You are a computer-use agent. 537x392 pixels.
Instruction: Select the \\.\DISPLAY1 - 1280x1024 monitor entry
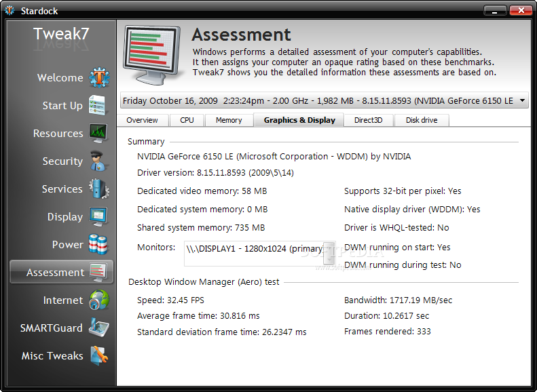(x=254, y=249)
